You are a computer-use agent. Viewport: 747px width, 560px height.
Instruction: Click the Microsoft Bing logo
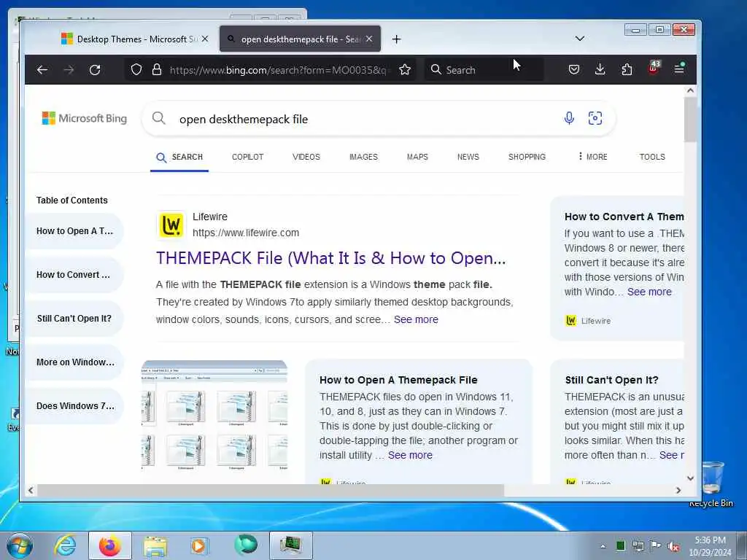85,118
